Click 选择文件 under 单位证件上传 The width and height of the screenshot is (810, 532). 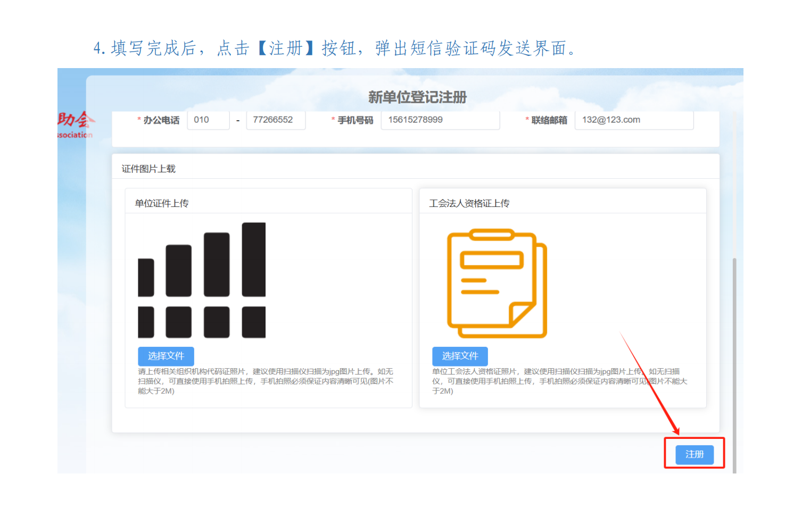tap(166, 356)
